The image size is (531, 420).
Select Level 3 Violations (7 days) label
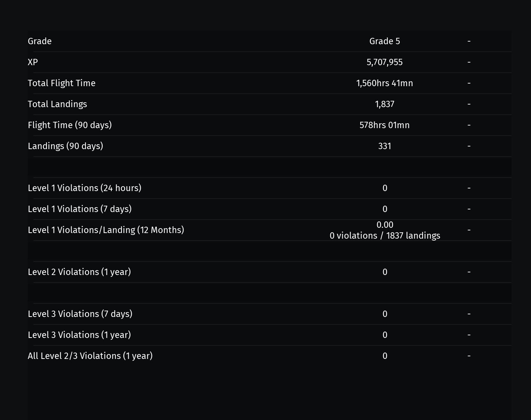click(80, 314)
